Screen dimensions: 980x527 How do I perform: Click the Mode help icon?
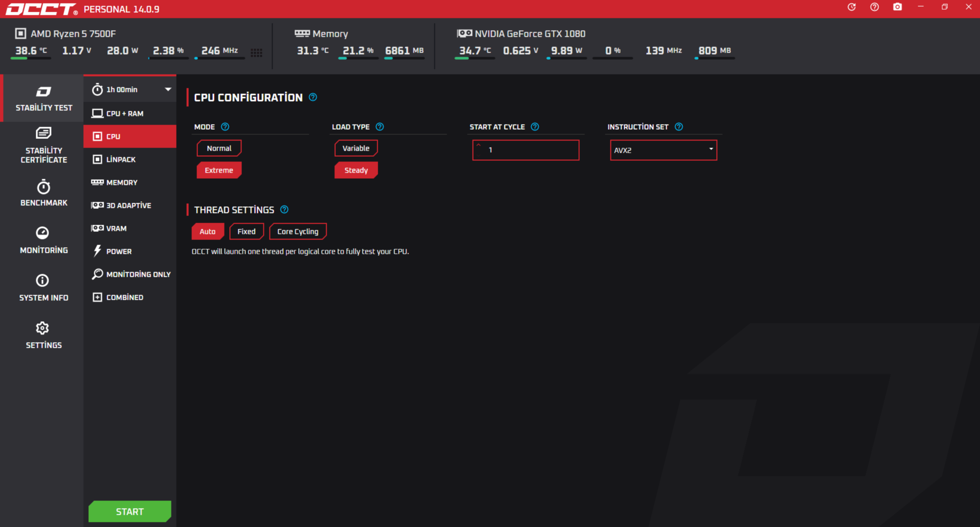click(225, 127)
